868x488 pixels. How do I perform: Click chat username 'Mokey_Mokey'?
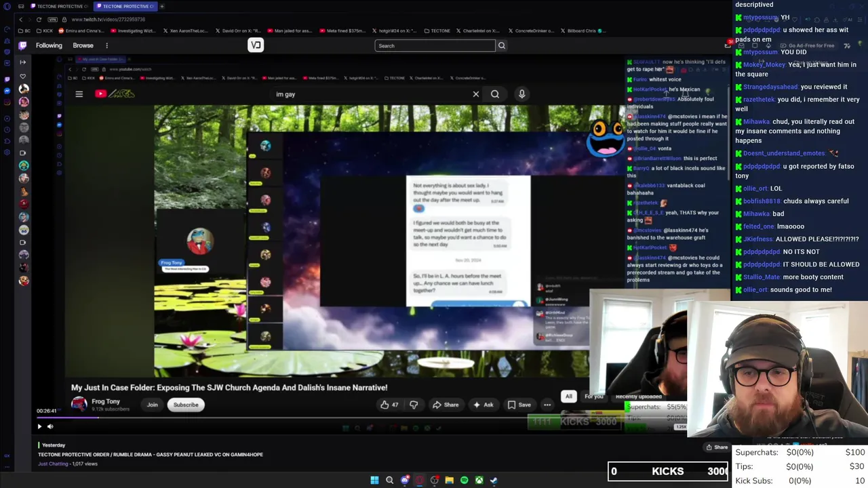pyautogui.click(x=764, y=64)
